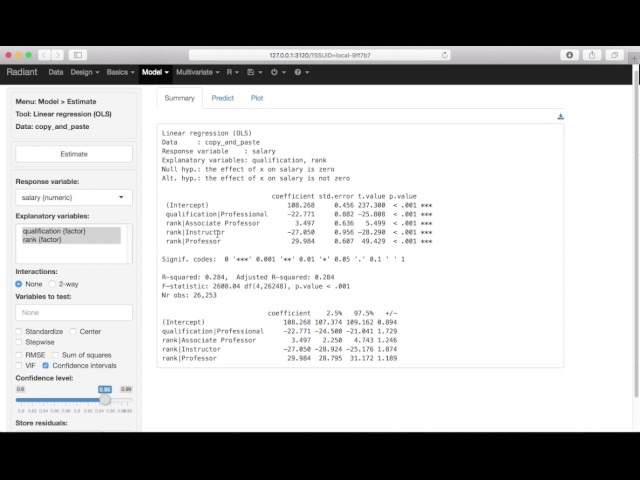This screenshot has width=640, height=480.
Task: Switch to the Predict tab
Action: 222,98
